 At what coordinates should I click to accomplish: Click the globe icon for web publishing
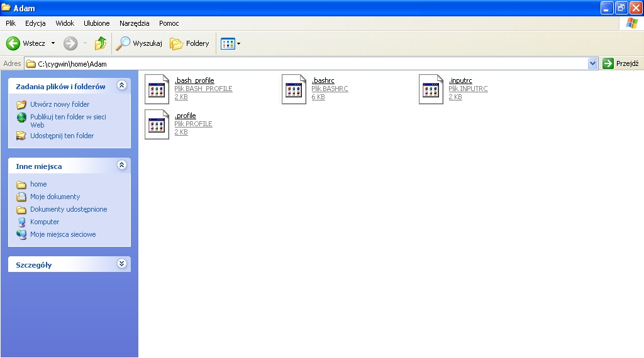pos(21,117)
